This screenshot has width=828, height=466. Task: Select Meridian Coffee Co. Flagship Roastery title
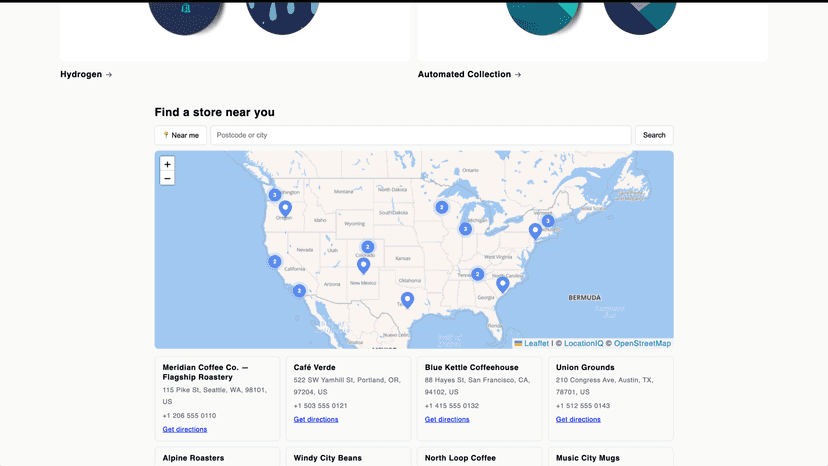[x=205, y=372]
